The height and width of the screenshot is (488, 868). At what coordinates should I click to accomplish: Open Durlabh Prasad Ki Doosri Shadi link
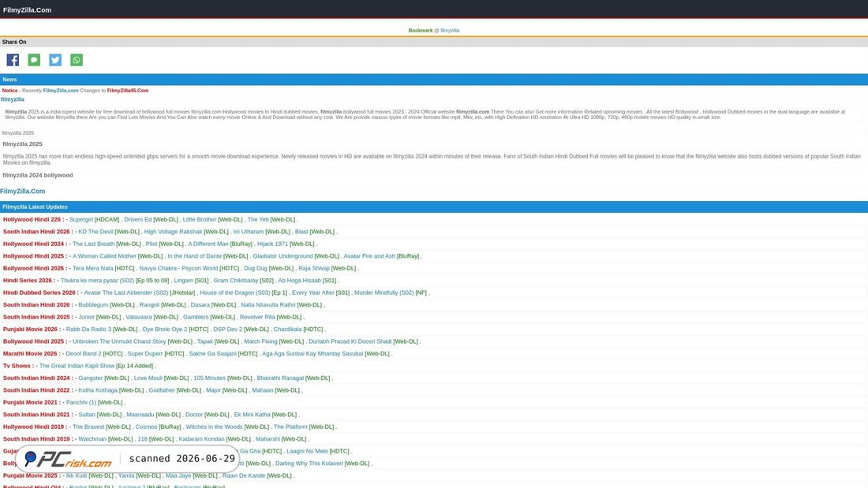[x=350, y=341]
